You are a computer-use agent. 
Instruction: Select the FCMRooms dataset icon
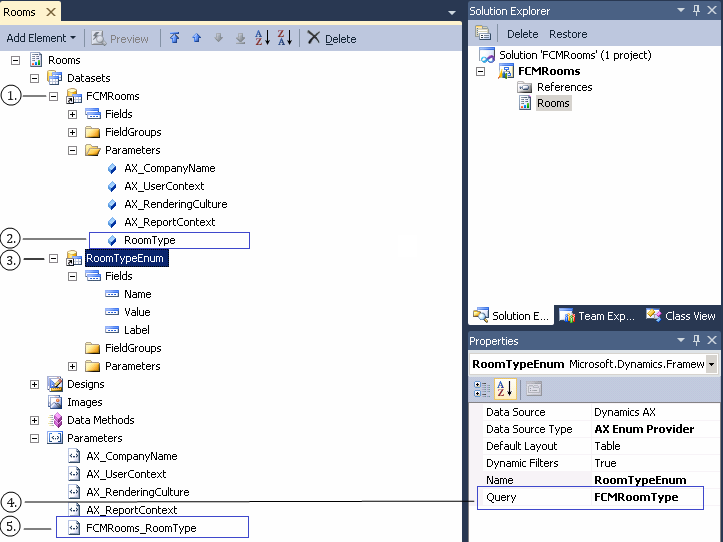click(74, 96)
